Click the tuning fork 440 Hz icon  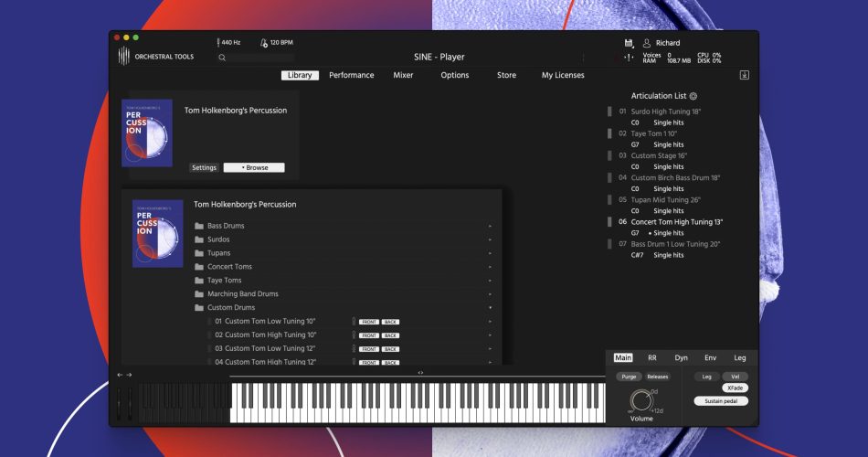pos(218,42)
